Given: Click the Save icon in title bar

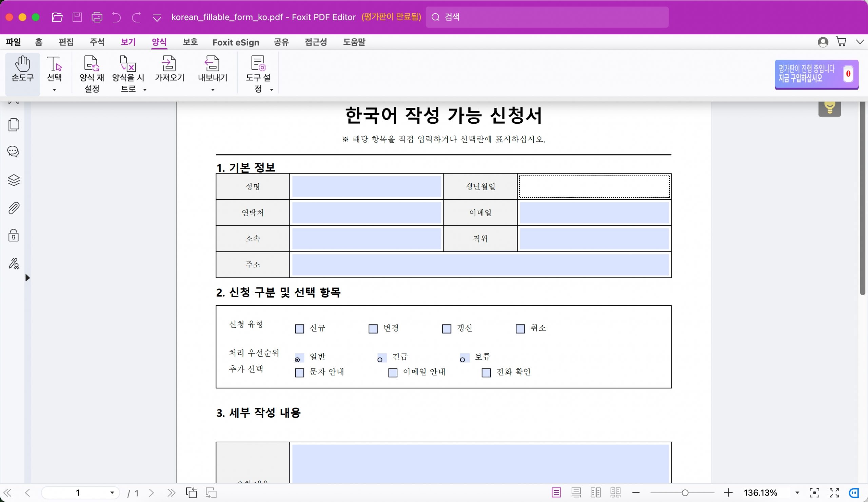Looking at the screenshot, I should pyautogui.click(x=77, y=17).
